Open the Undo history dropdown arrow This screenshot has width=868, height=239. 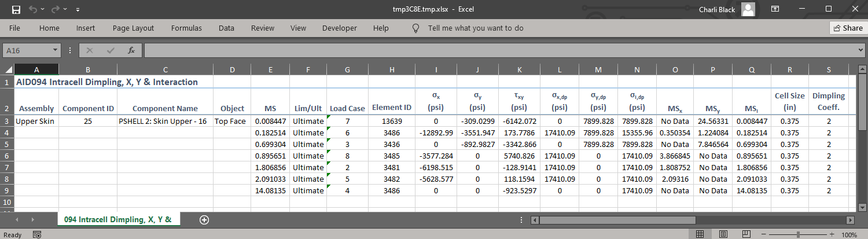click(x=43, y=10)
